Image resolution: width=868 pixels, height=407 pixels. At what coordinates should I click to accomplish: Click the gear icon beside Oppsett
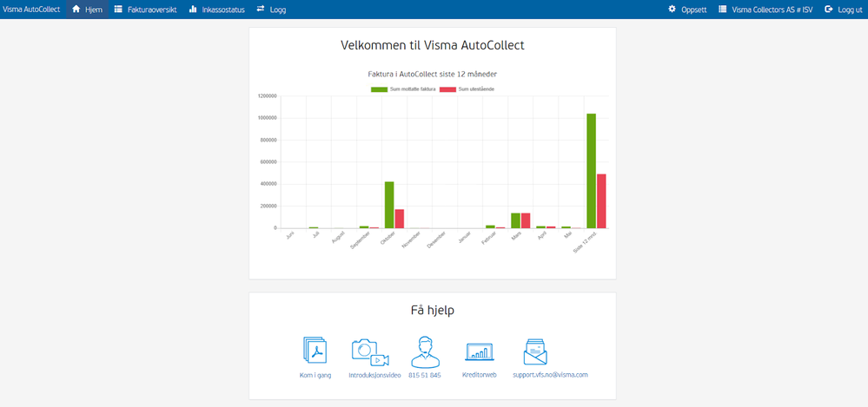coord(672,10)
